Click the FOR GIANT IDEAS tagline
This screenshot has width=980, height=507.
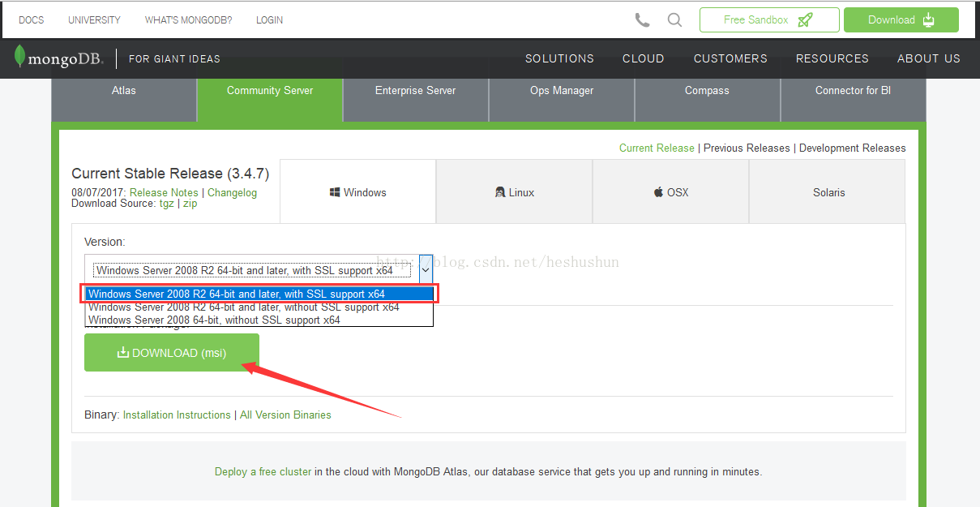click(174, 58)
